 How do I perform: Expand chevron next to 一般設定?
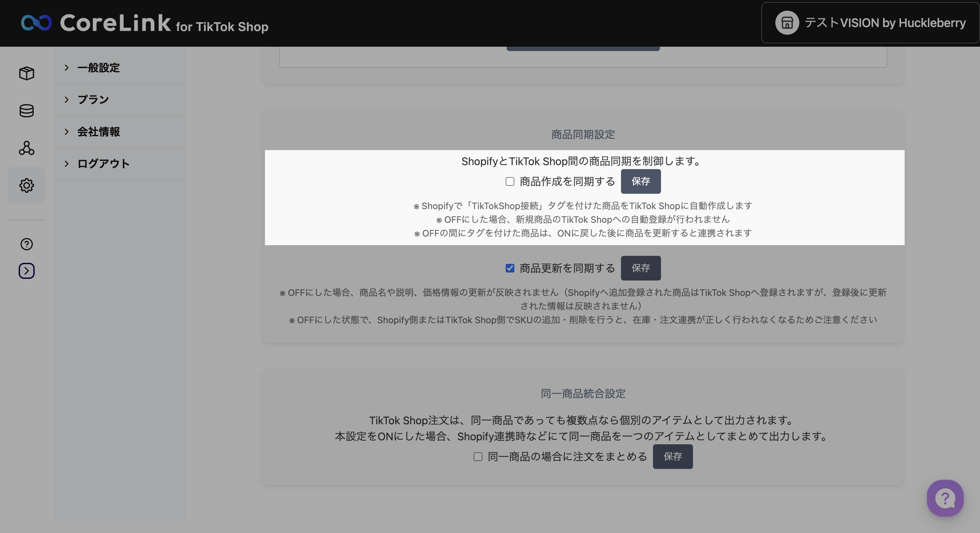(x=67, y=68)
